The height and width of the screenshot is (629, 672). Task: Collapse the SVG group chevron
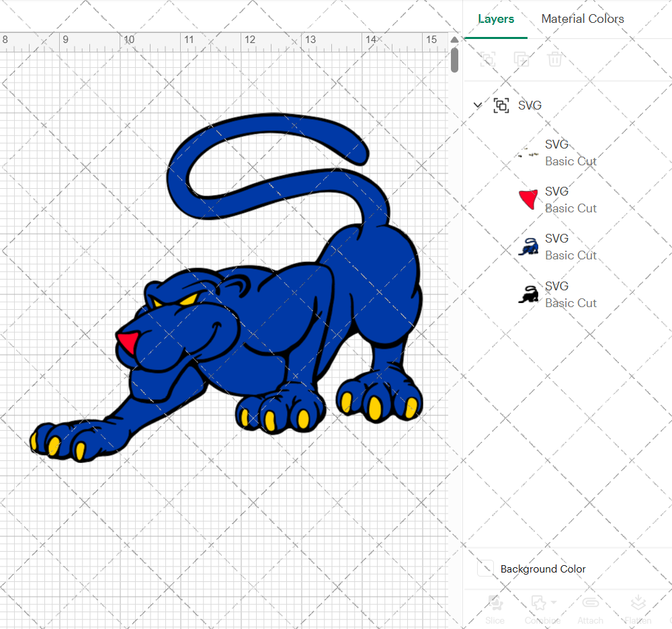pos(477,105)
